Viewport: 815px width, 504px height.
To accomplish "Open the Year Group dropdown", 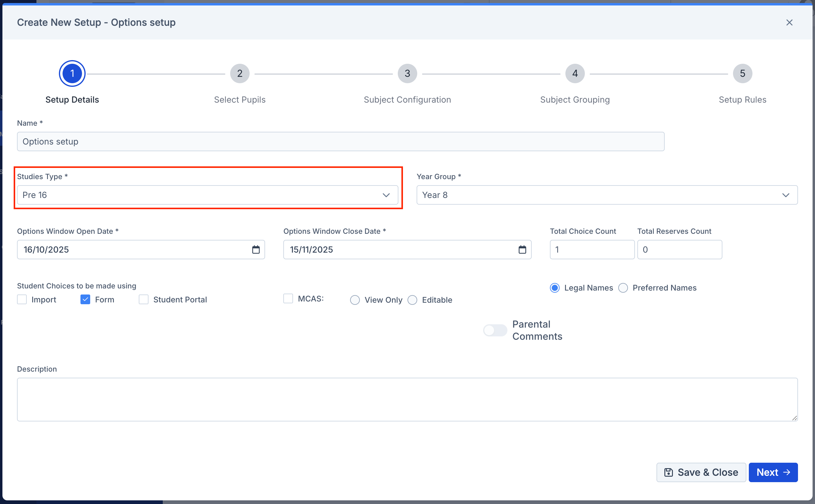I will pos(607,195).
